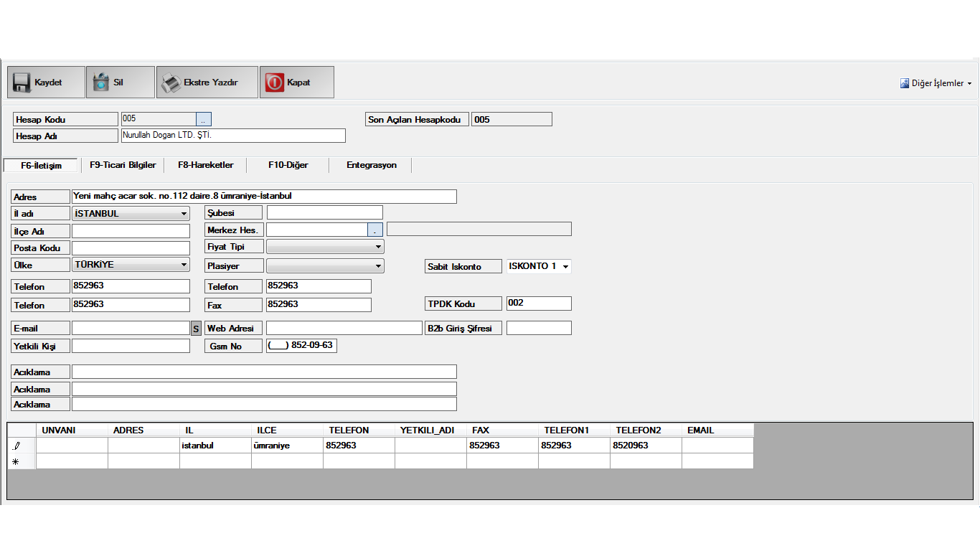Open the Entegrasyon tab
The width and height of the screenshot is (980, 551).
(x=372, y=165)
